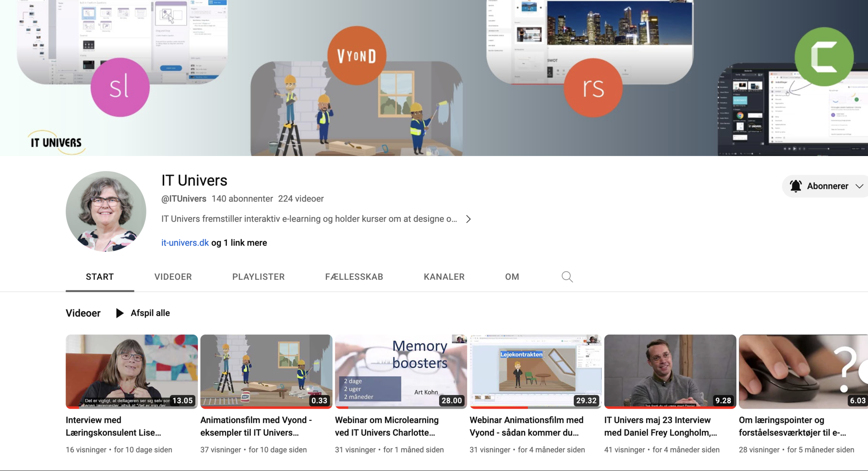Click '41 visninger • for 4 måneder siden'

(x=662, y=450)
